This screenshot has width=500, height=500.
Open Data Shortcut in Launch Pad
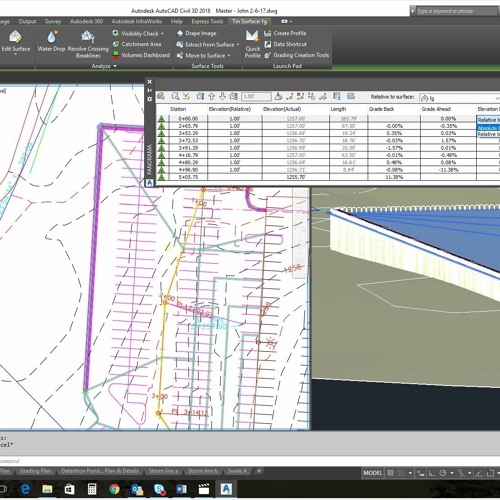coord(285,44)
